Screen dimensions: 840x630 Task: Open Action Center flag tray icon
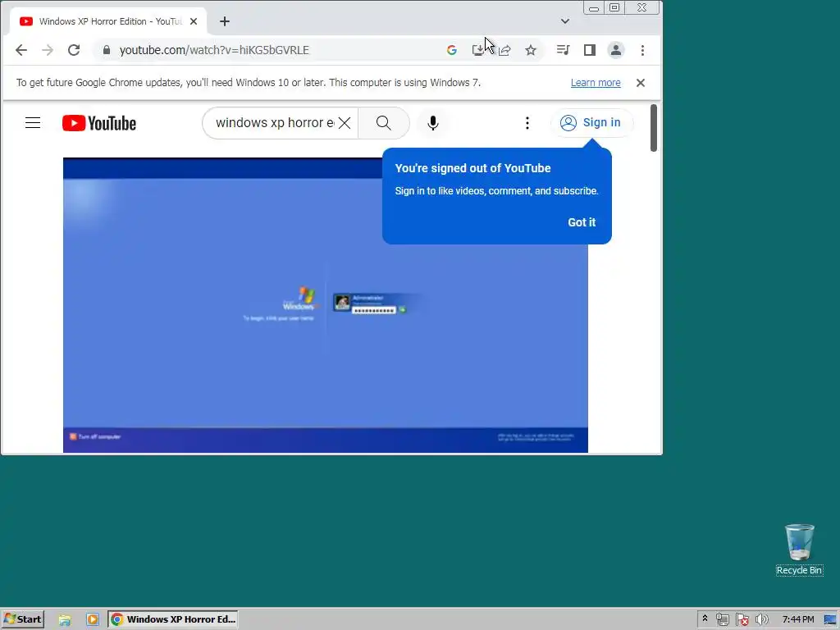[x=742, y=620]
